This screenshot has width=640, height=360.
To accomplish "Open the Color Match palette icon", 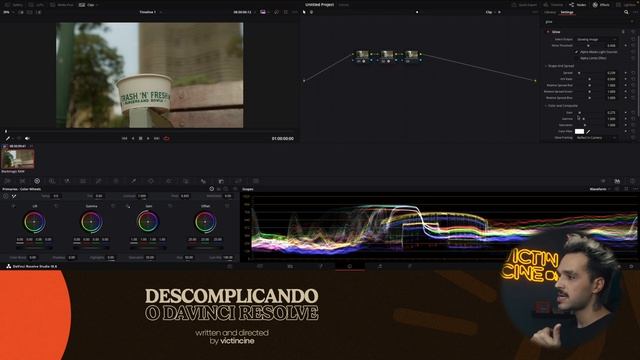I will point(22,181).
